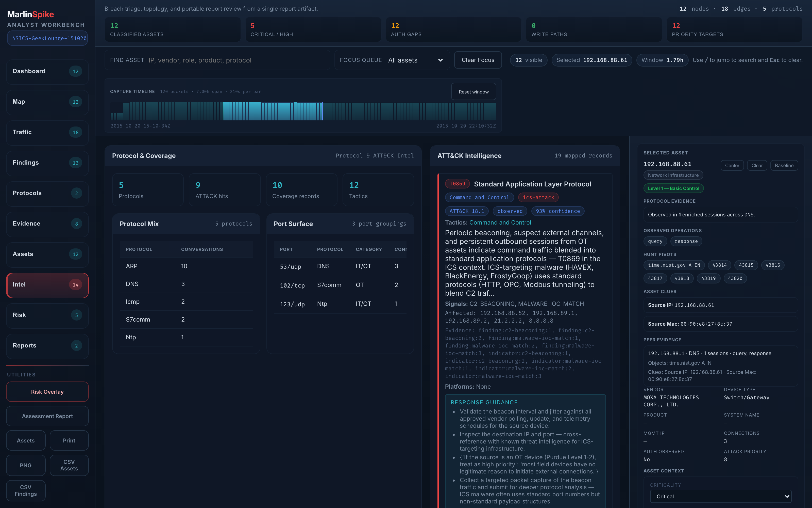
Task: Click the 12 Tactics stat card
Action: [x=378, y=190]
